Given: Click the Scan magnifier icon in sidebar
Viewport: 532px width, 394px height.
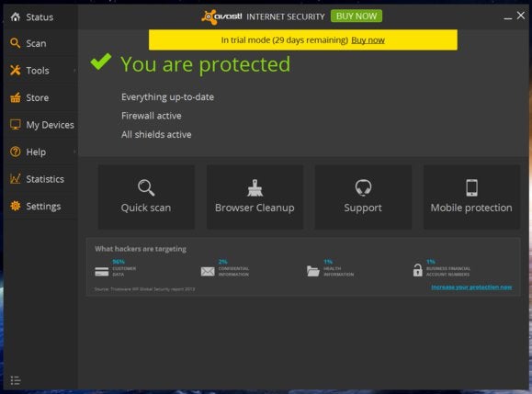Looking at the screenshot, I should click(16, 43).
